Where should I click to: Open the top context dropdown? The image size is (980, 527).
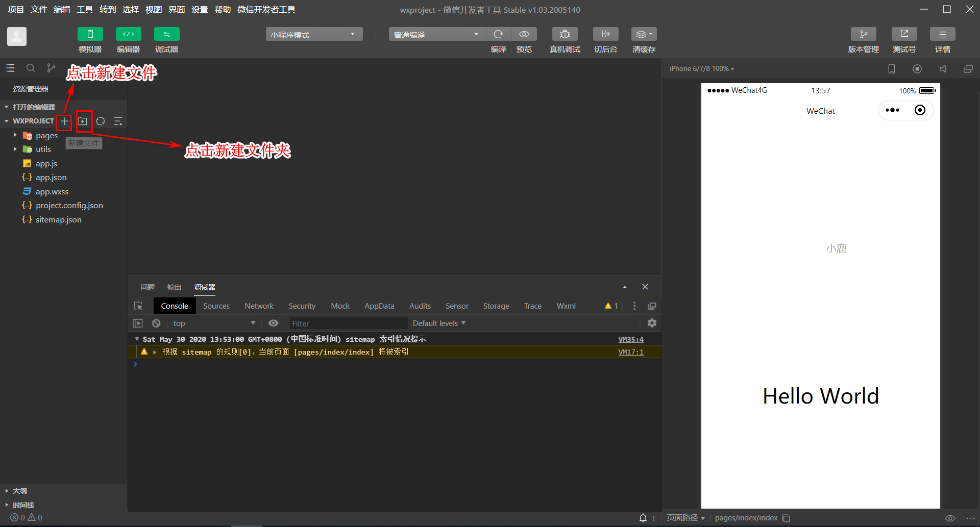pyautogui.click(x=213, y=323)
